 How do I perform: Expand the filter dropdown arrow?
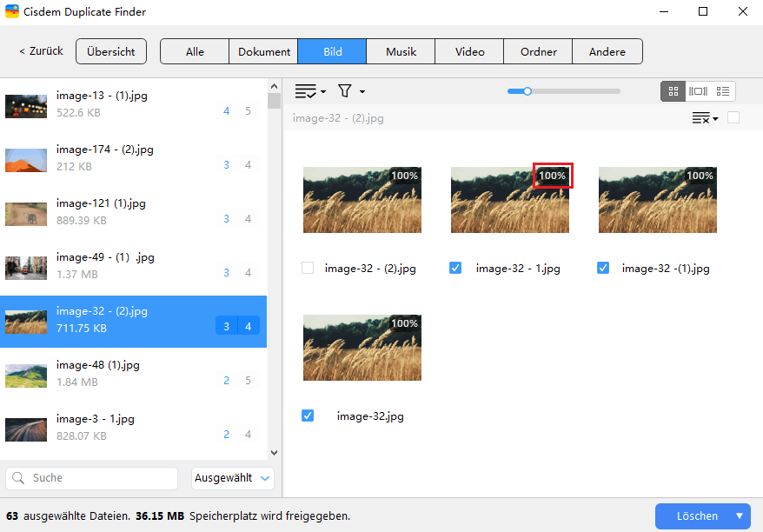click(362, 91)
